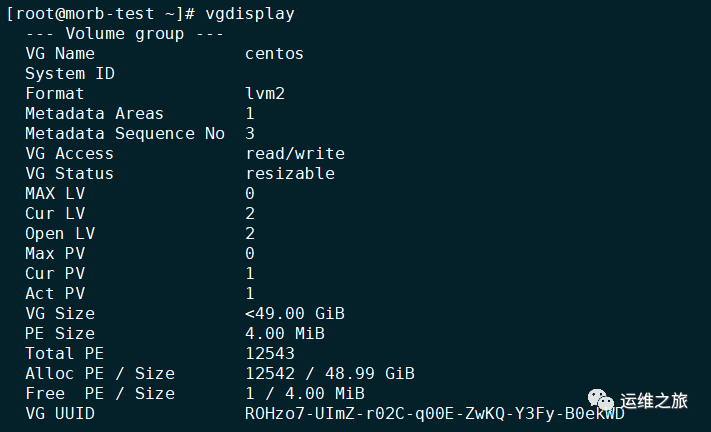Screen dimensions: 711x432
Task: Click the Act PV label
Action: [55, 294]
